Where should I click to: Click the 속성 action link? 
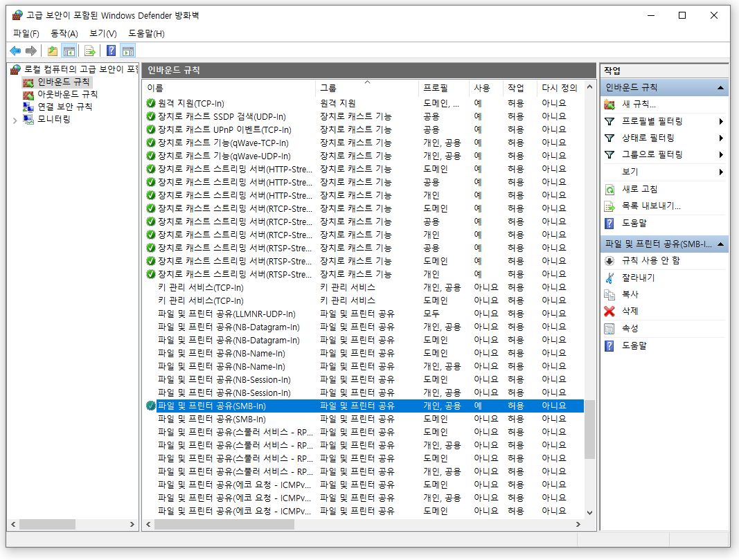pyautogui.click(x=630, y=329)
